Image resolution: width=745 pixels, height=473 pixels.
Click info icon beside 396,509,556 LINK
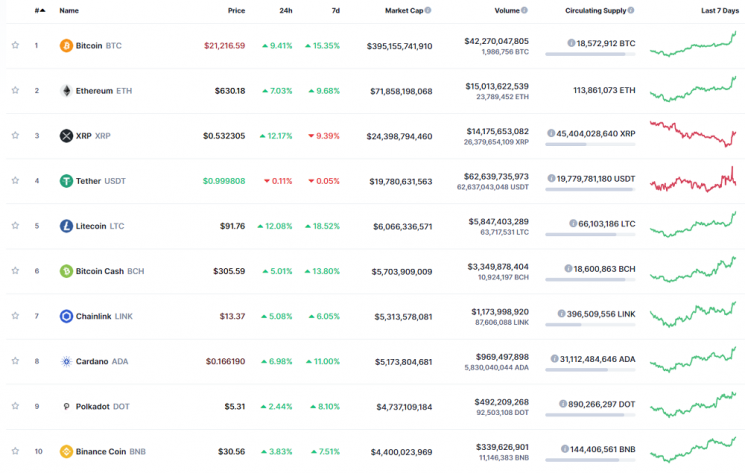tap(562, 313)
